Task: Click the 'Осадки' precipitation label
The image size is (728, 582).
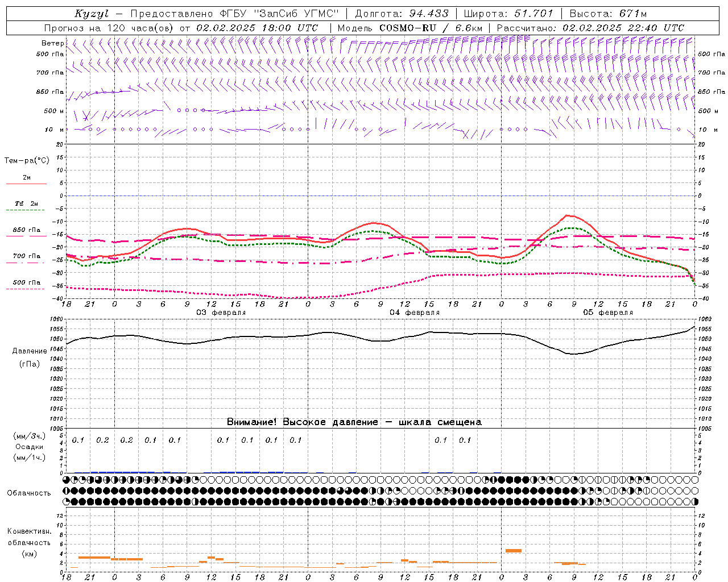Action: [29, 447]
